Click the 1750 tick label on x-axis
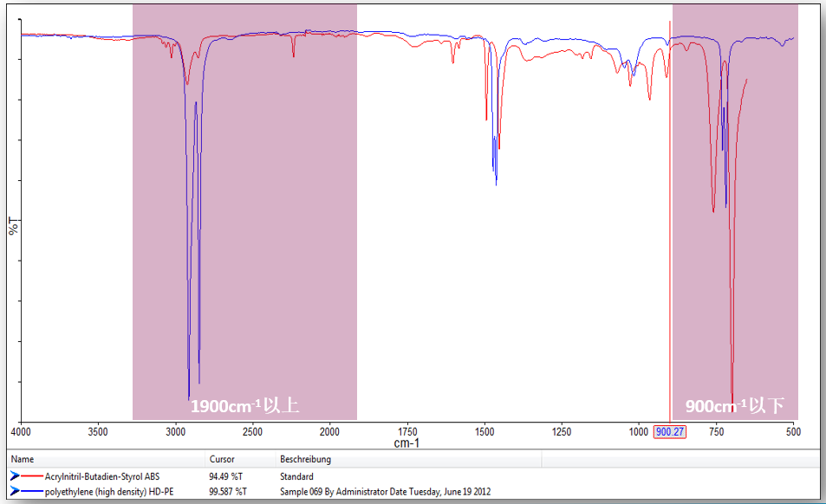This screenshot has width=826, height=504. [x=407, y=432]
